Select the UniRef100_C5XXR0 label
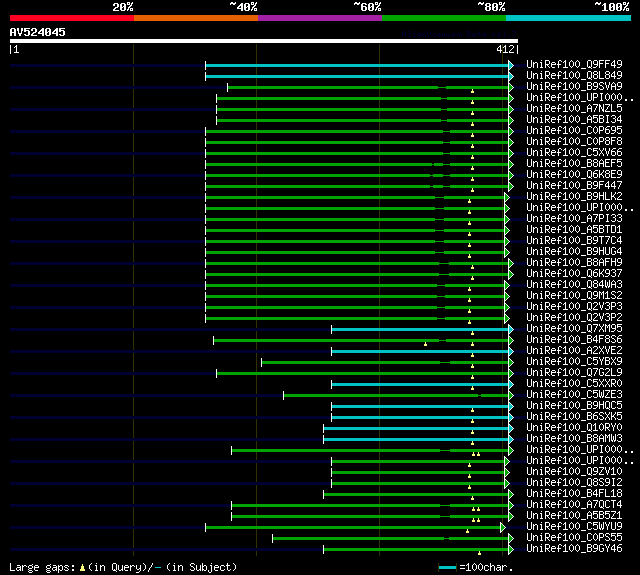 pyautogui.click(x=574, y=384)
